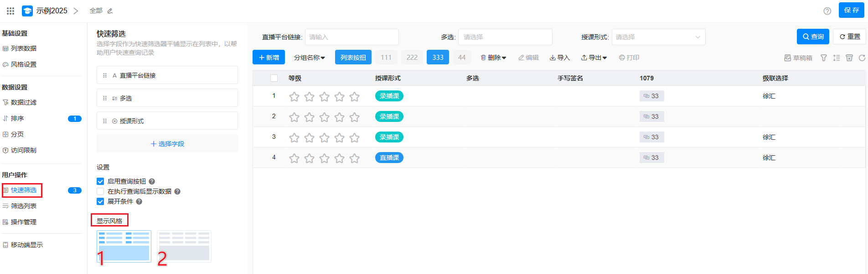
Task: Open the 授课形式 filter dropdown
Action: (x=658, y=37)
